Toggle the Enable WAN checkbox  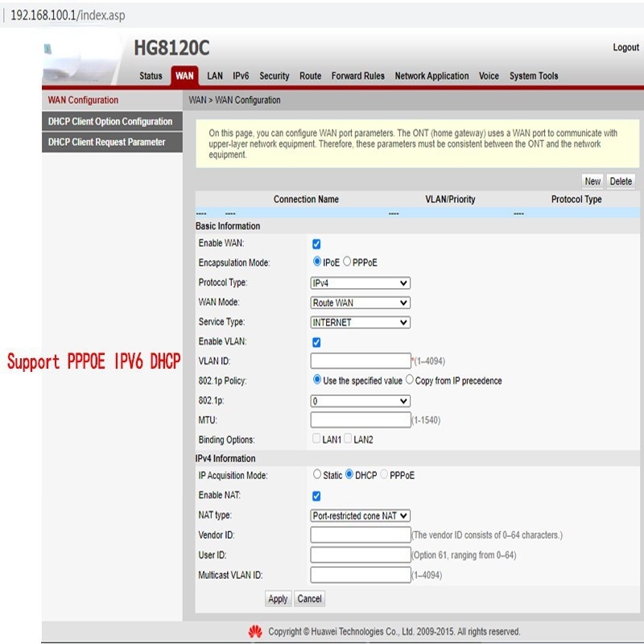316,244
